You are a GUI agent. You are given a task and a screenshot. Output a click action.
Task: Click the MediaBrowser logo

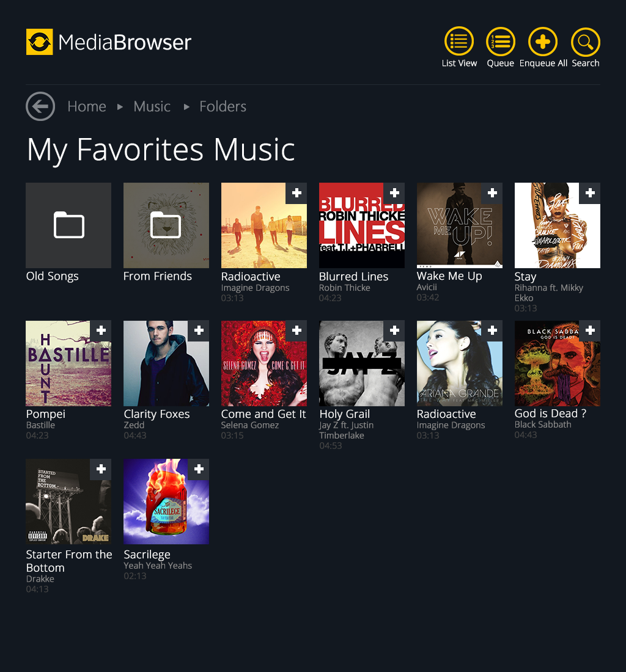point(108,42)
